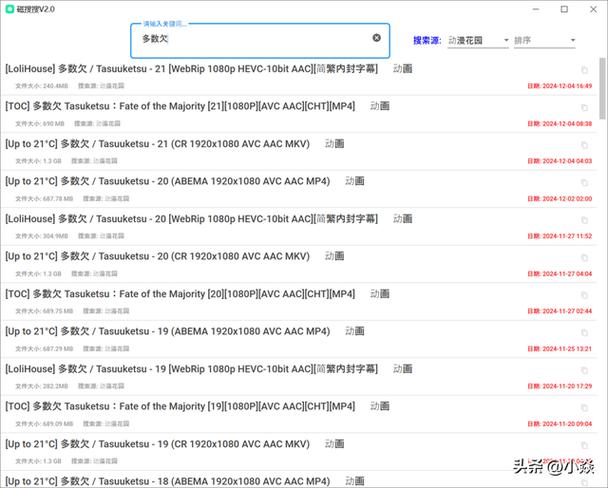Click date 2024-12-04 08:38

tap(560, 124)
